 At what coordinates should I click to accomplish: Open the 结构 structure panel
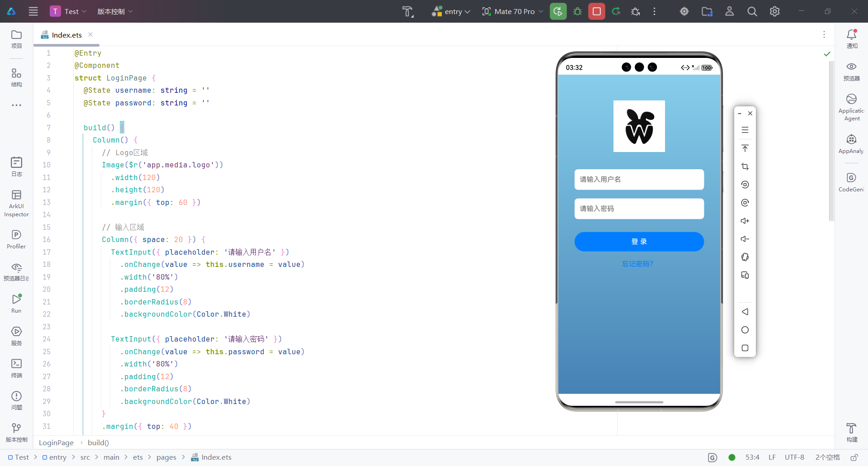click(16, 77)
